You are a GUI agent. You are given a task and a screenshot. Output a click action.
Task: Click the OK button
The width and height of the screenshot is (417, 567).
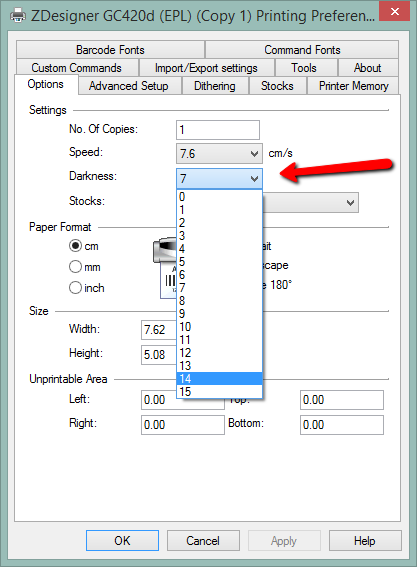pos(122,541)
